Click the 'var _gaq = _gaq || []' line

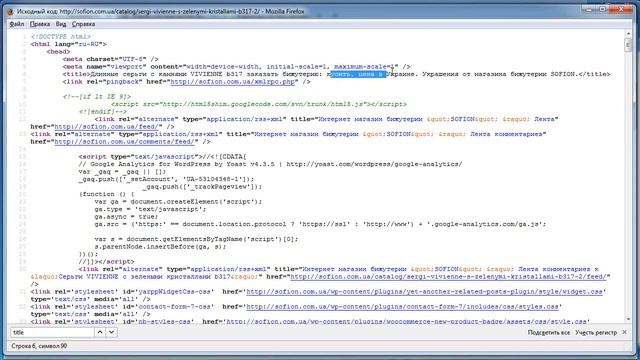[122, 172]
